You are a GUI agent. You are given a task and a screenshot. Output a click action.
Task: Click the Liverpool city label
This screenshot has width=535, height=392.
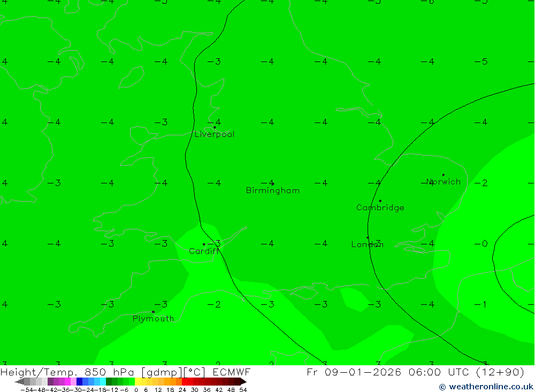pos(215,134)
